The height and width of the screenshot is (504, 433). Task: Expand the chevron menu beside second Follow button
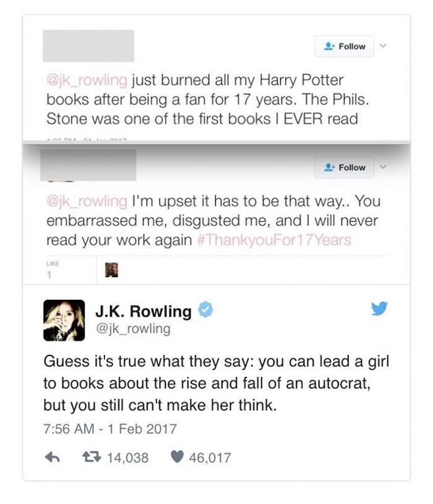tap(382, 166)
